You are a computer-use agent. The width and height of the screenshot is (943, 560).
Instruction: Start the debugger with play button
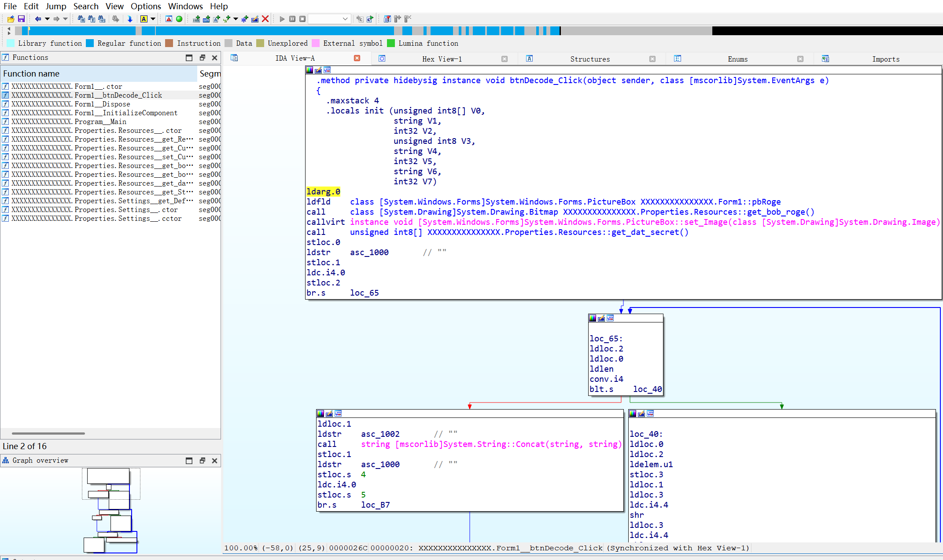tap(282, 19)
